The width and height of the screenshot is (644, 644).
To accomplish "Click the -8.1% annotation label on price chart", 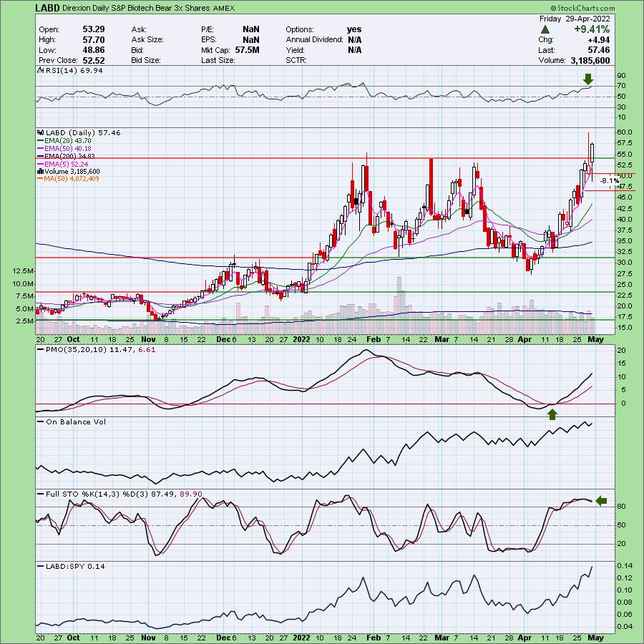I will (x=610, y=181).
